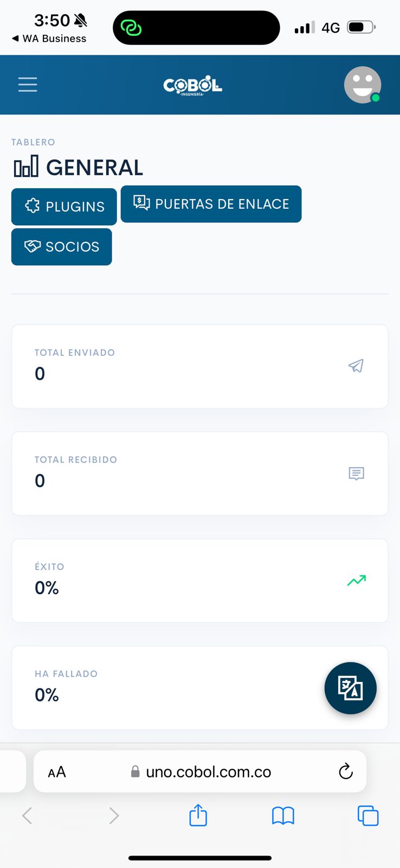Tap the green trending arrow in Éxito
The image size is (400, 868).
coord(356,580)
